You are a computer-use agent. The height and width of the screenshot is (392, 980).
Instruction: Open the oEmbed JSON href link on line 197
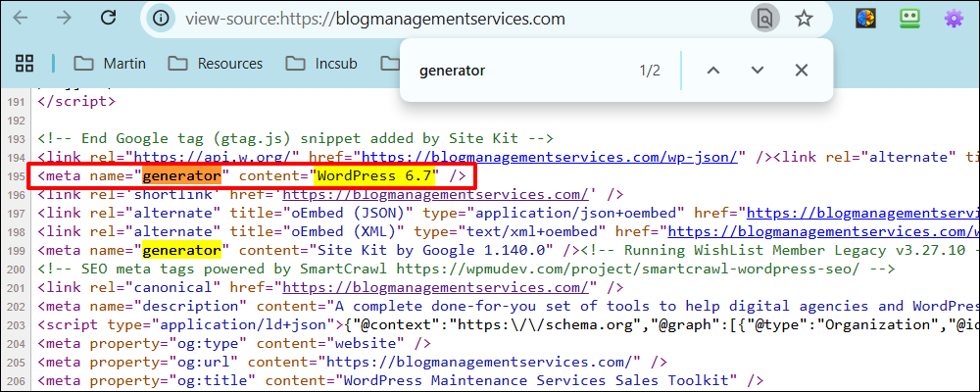(x=863, y=214)
